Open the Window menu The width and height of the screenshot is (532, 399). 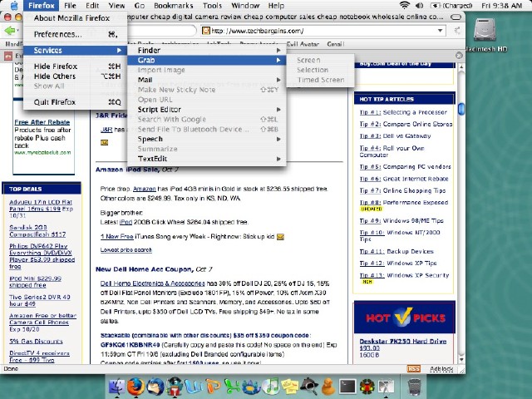click(x=245, y=6)
